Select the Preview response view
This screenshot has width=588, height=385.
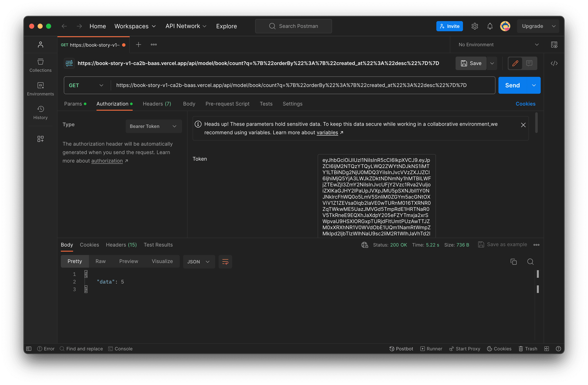point(128,261)
